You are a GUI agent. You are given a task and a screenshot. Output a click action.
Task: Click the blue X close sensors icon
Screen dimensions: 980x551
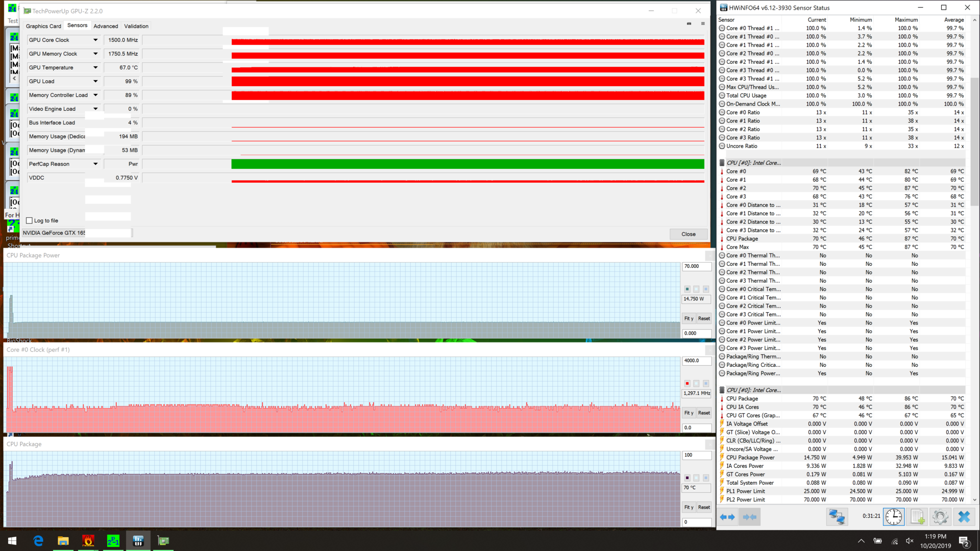point(964,517)
